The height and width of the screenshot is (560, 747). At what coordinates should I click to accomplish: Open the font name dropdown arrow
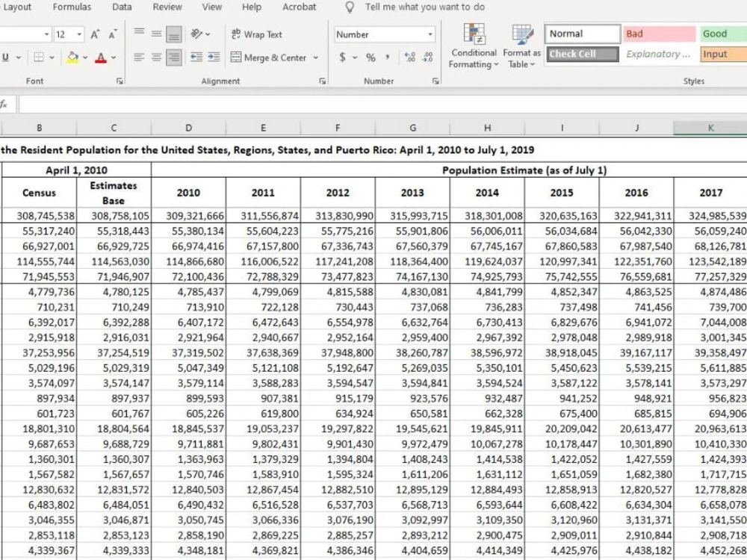pyautogui.click(x=46, y=34)
